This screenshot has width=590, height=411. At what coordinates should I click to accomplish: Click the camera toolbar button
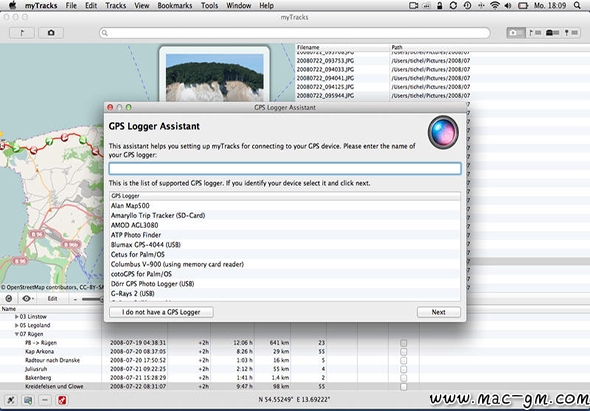(51, 33)
